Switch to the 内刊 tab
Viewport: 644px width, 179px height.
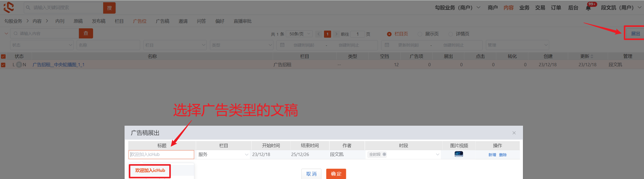coord(60,21)
